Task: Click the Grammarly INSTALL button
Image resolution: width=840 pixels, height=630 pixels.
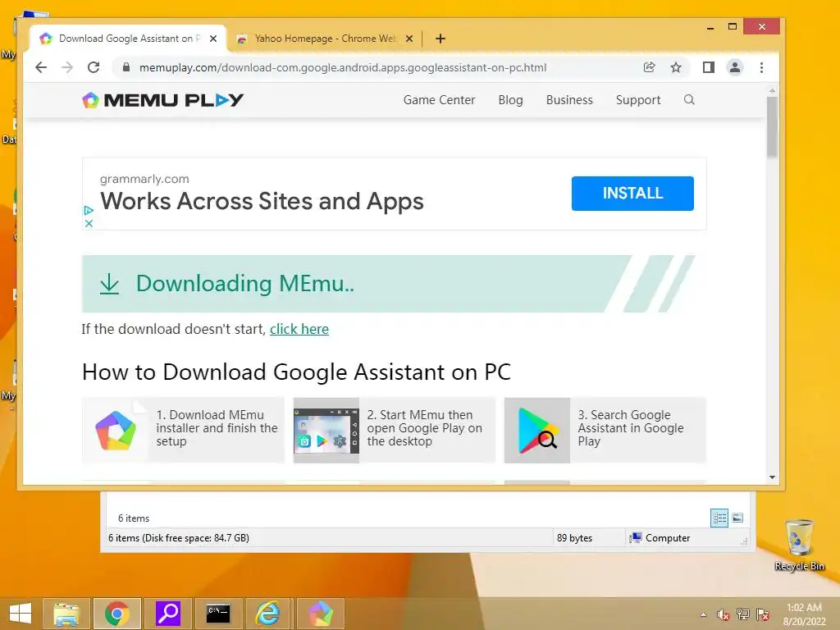Action: [x=632, y=194]
